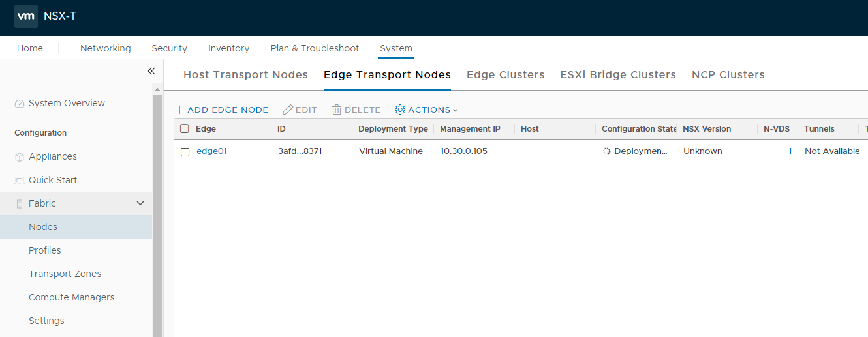Select Settings under Fabric
Screen dimensions: 868x337
tap(46, 321)
